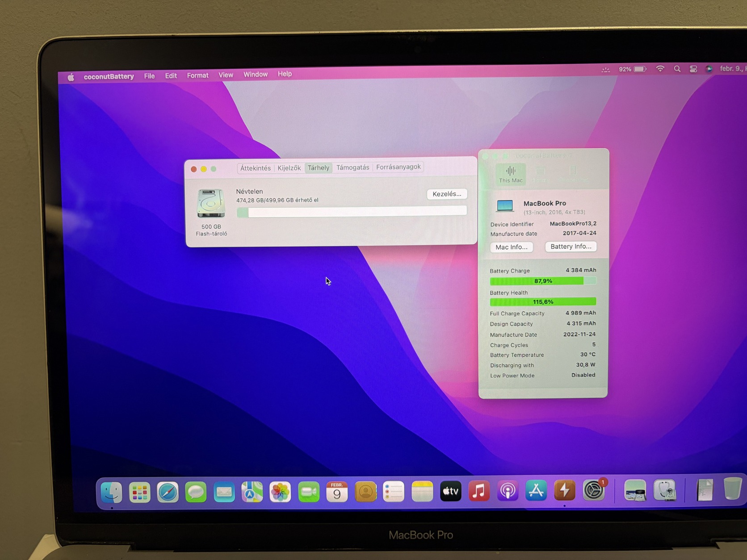Image resolution: width=747 pixels, height=560 pixels.
Task: Click the Battery Charge 87,9% bar
Action: coord(543,281)
